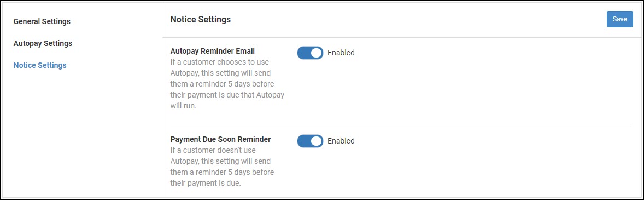Click the Enabled label beside Payment Due Soon
The width and height of the screenshot is (644, 200).
pyautogui.click(x=341, y=141)
